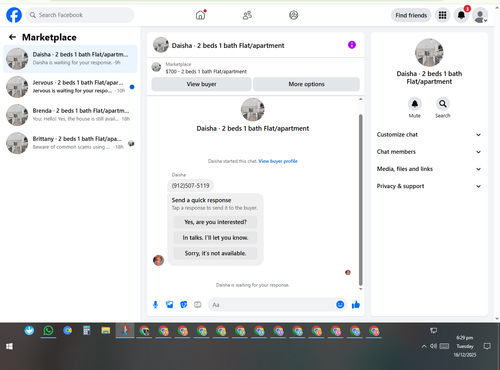Send a thumbs up like
This screenshot has height=370, width=500.
tap(356, 304)
